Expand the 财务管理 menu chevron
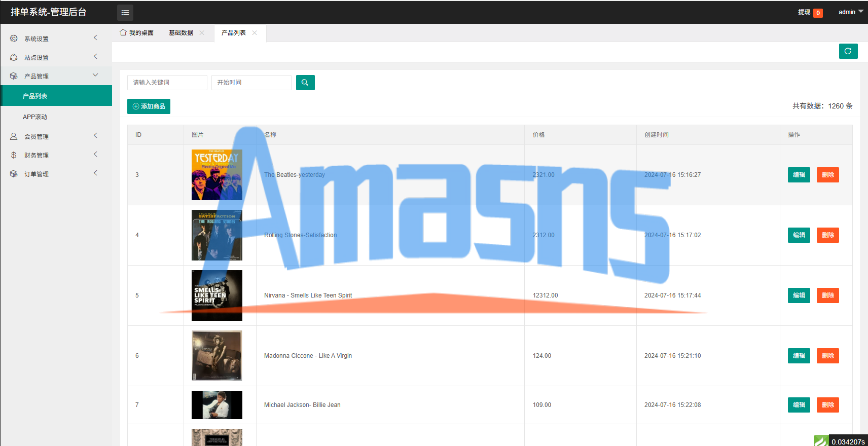The width and height of the screenshot is (868, 446). pos(95,155)
